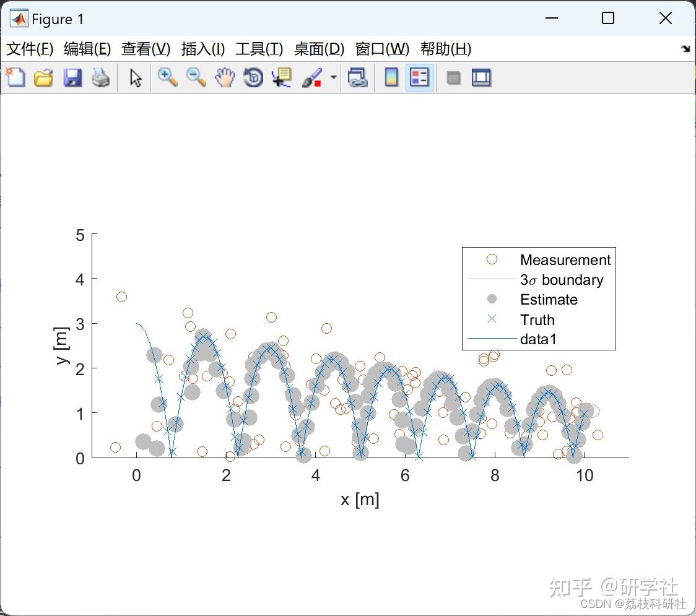The image size is (696, 616).
Task: Open the 插入(I) menu
Action: [x=202, y=49]
